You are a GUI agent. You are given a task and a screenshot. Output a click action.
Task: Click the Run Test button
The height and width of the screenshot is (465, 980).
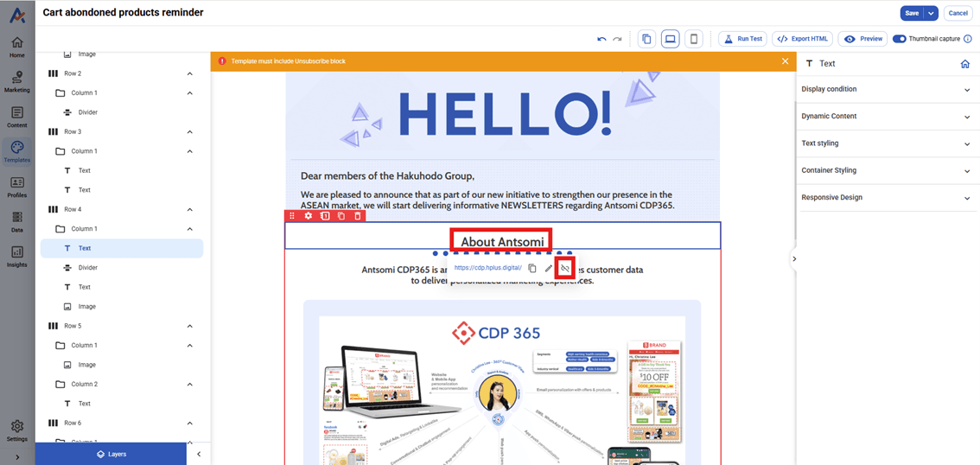click(741, 39)
